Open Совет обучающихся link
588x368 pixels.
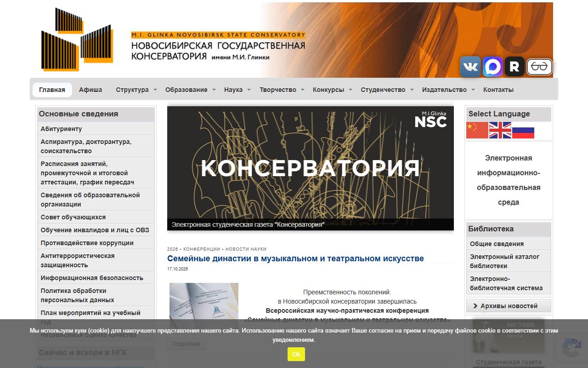96,217
